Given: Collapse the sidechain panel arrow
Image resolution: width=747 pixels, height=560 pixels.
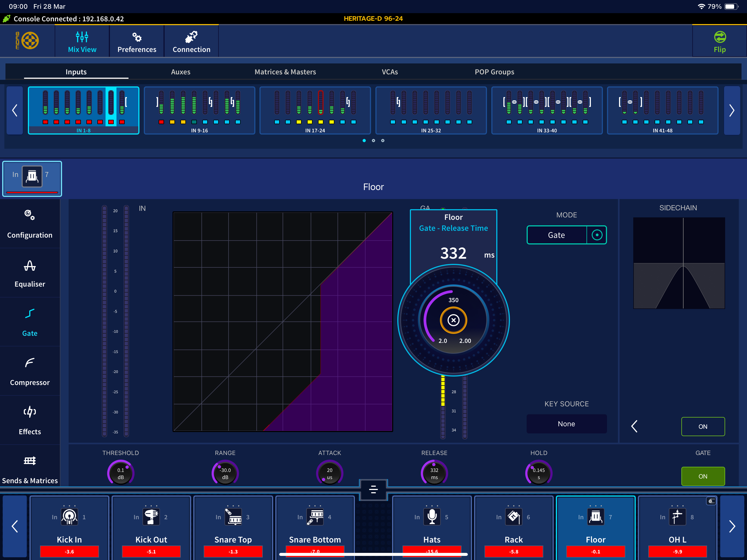Looking at the screenshot, I should pyautogui.click(x=634, y=426).
